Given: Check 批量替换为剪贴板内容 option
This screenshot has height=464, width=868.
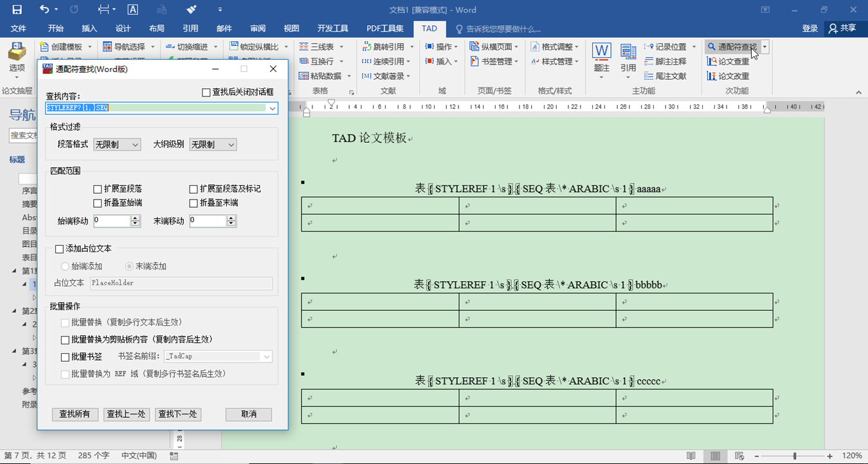Looking at the screenshot, I should tap(65, 340).
